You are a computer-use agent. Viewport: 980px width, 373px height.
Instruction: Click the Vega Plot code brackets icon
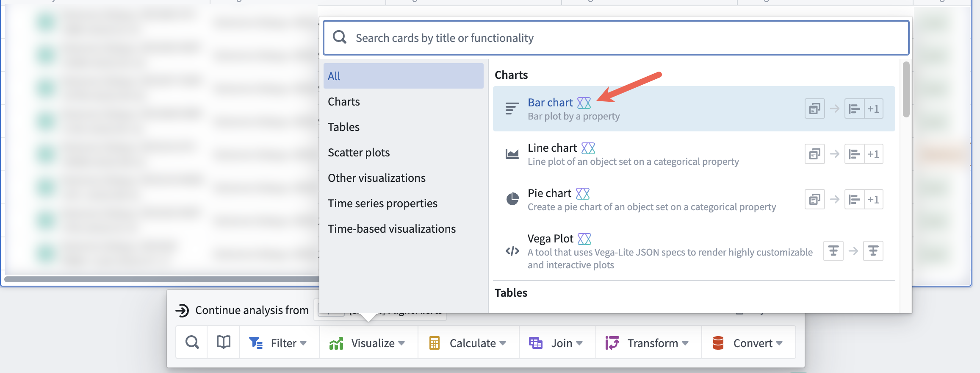[512, 251]
